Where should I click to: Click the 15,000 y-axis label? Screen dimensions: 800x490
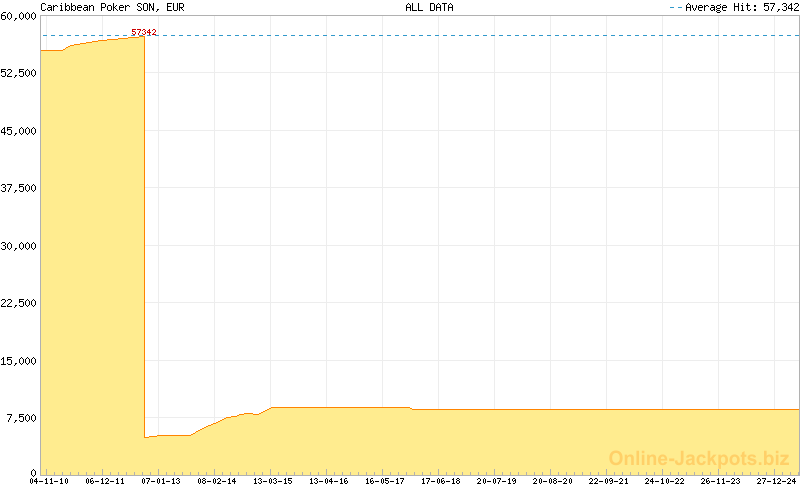pyautogui.click(x=20, y=361)
